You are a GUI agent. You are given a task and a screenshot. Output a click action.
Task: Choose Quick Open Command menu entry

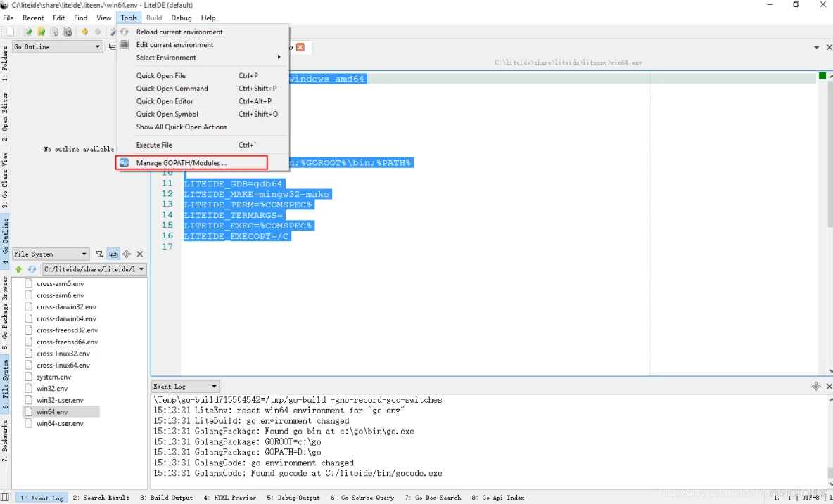(203, 89)
